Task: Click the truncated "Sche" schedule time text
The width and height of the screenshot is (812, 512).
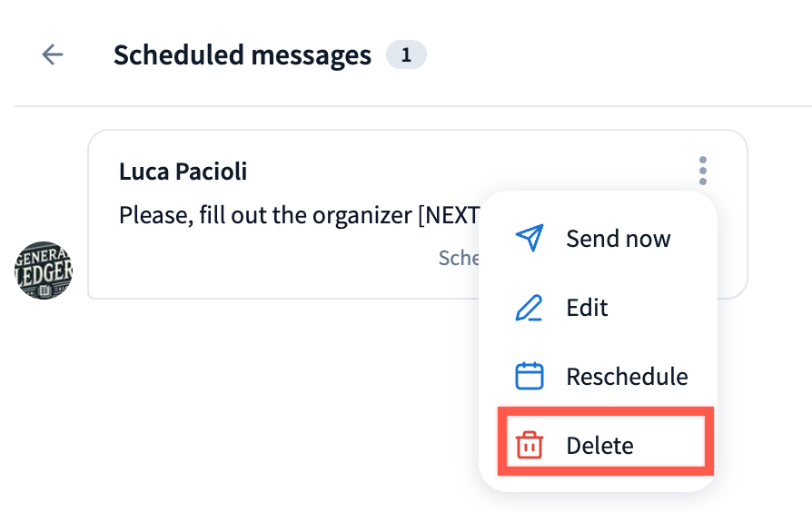Action: tap(459, 258)
